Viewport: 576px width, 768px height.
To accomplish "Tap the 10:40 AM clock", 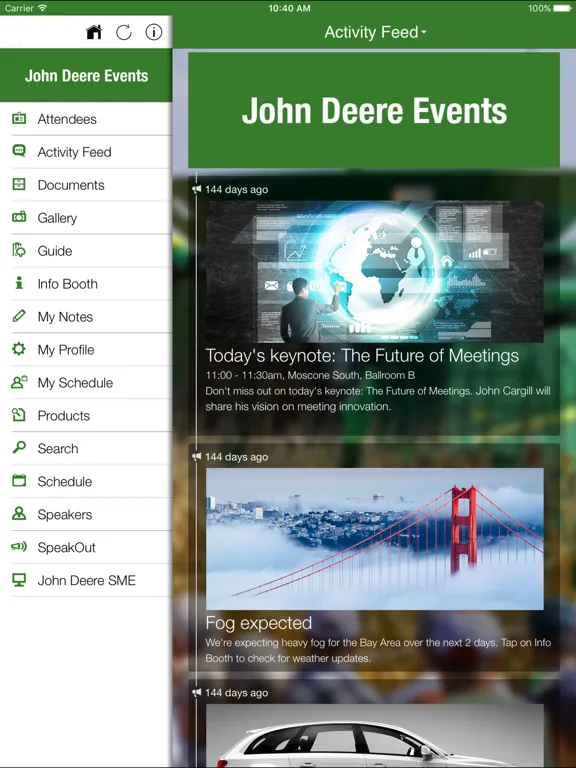I will (289, 8).
